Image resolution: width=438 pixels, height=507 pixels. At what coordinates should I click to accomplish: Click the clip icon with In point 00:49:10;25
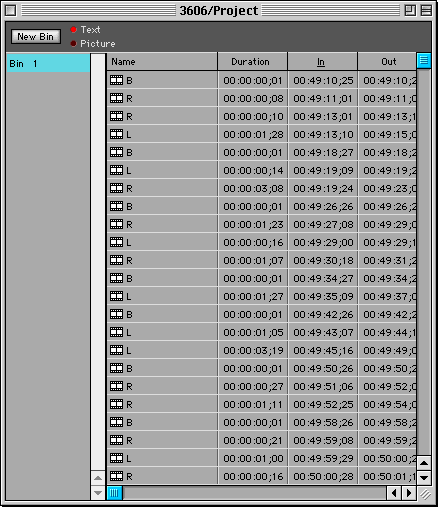116,80
